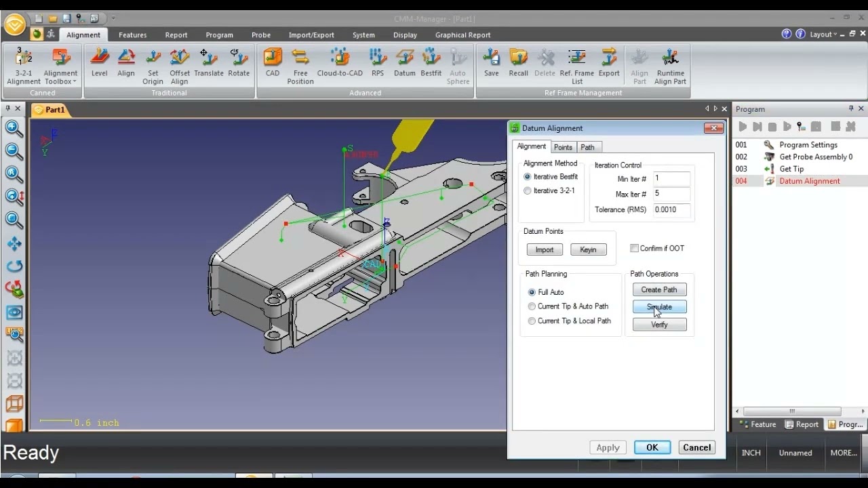868x488 pixels.
Task: Choose the RPS alignment tool
Action: tap(377, 63)
